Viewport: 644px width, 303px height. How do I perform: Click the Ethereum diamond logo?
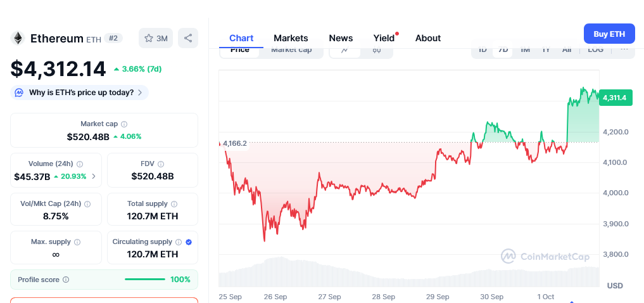pos(18,38)
